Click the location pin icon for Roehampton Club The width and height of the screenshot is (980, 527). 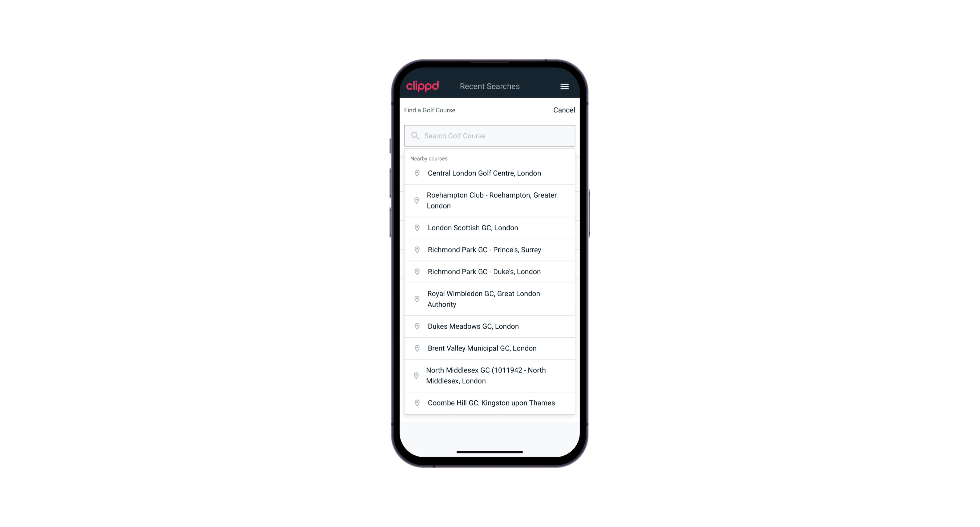coord(416,201)
